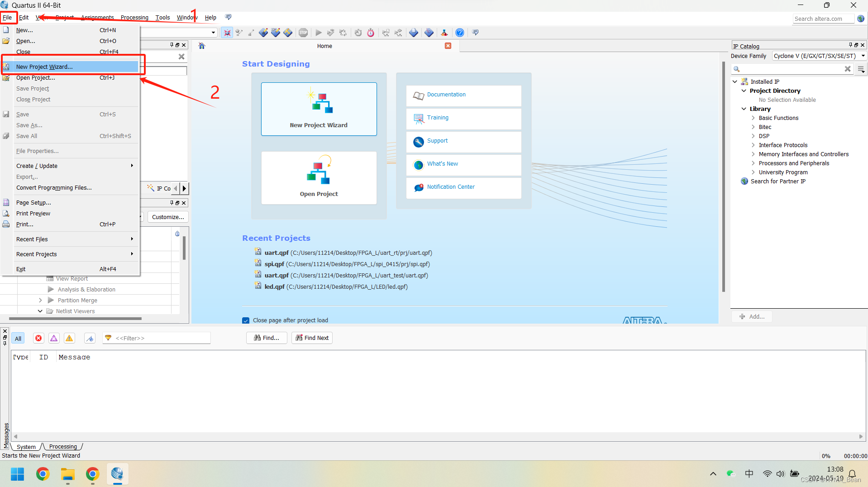Click the IP Catalog search input field

coord(792,69)
